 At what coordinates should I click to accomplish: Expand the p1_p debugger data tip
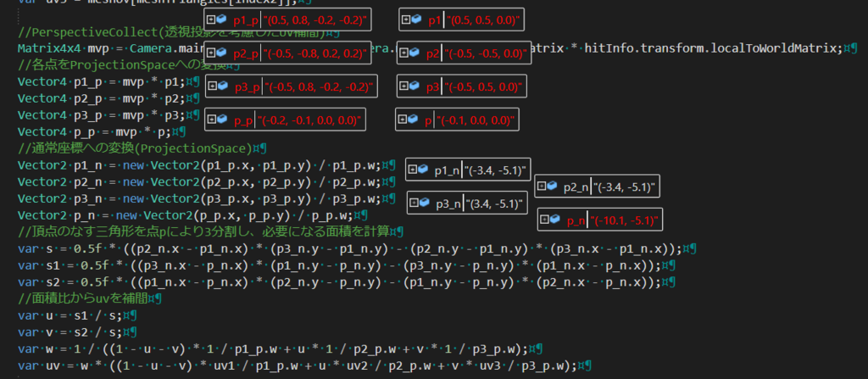pyautogui.click(x=210, y=20)
